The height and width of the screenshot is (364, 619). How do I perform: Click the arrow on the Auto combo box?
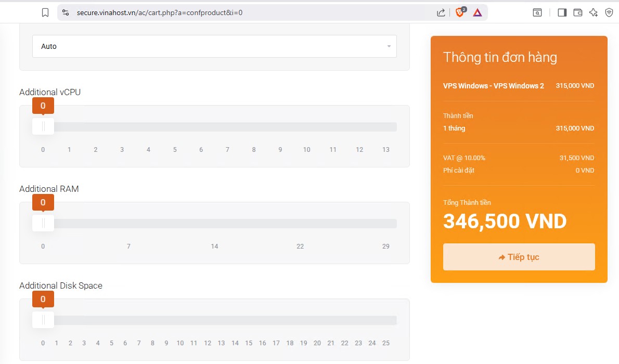(x=389, y=46)
